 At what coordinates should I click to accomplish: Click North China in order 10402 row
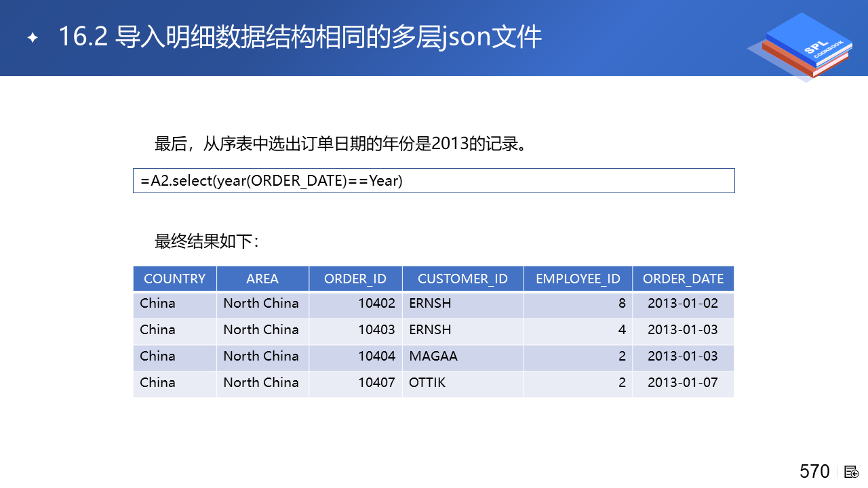click(x=261, y=303)
